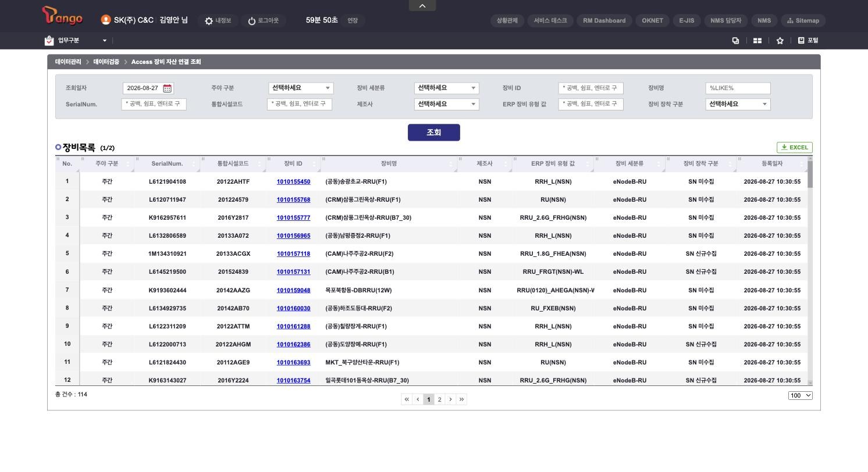
Task: Expand the 제조사 select box
Action: pos(446,105)
